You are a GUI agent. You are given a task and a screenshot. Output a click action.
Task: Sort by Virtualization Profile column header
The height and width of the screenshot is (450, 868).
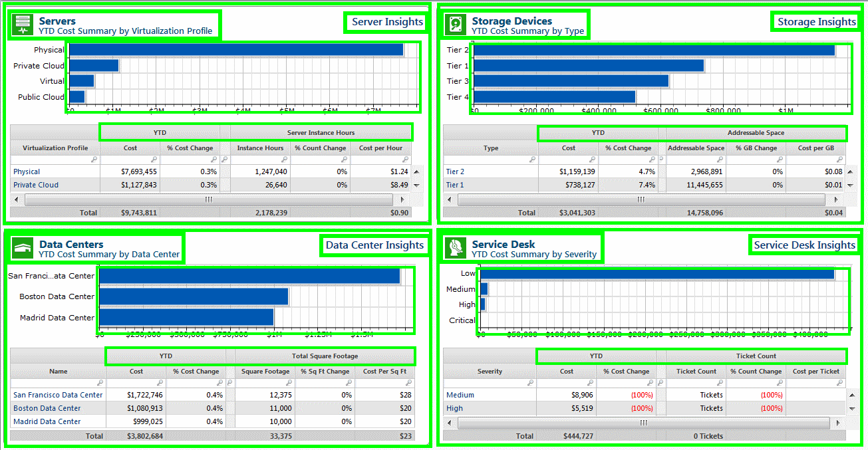pos(55,148)
